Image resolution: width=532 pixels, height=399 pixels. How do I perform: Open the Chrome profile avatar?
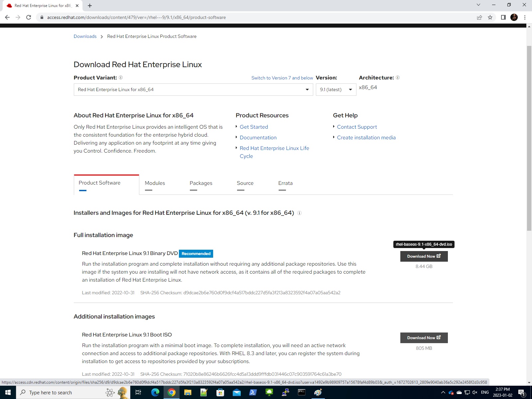pos(514,17)
